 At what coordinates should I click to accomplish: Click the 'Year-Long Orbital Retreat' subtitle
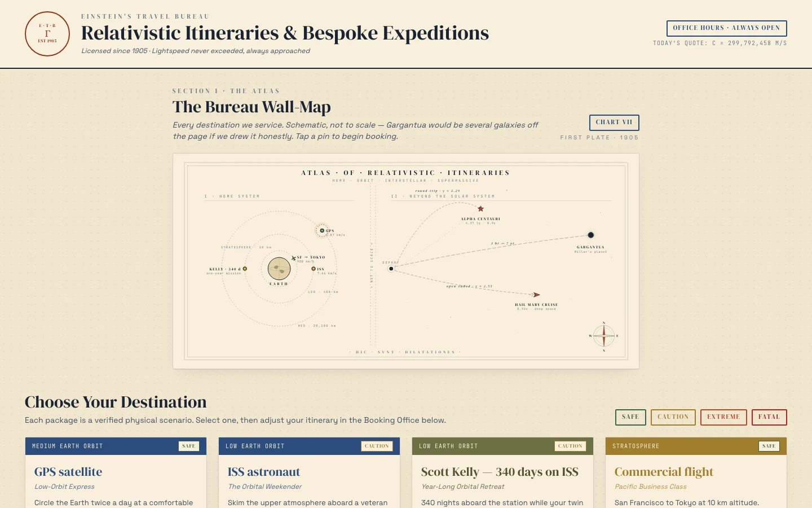tap(462, 487)
